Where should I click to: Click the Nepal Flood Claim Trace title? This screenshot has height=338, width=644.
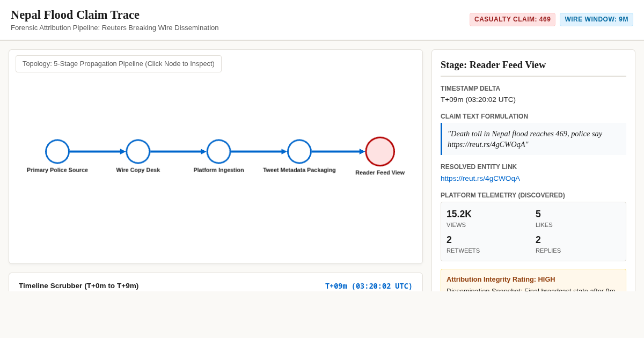click(75, 15)
